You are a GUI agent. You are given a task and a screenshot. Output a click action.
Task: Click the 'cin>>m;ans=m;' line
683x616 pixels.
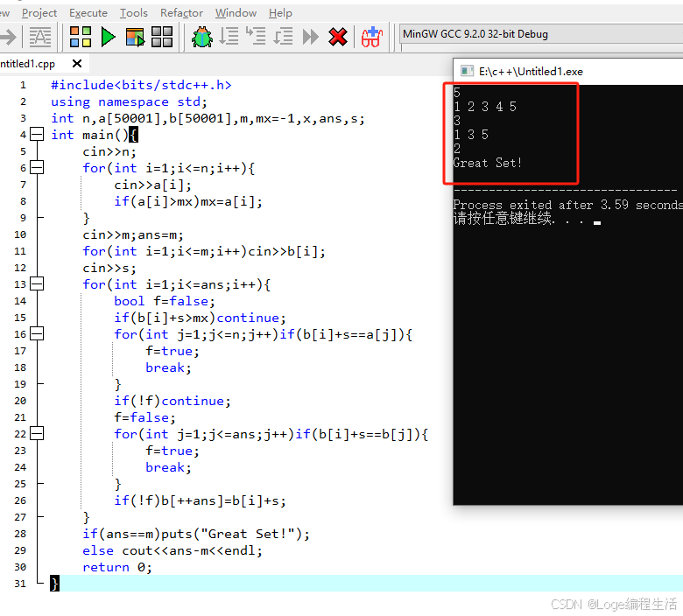click(133, 235)
